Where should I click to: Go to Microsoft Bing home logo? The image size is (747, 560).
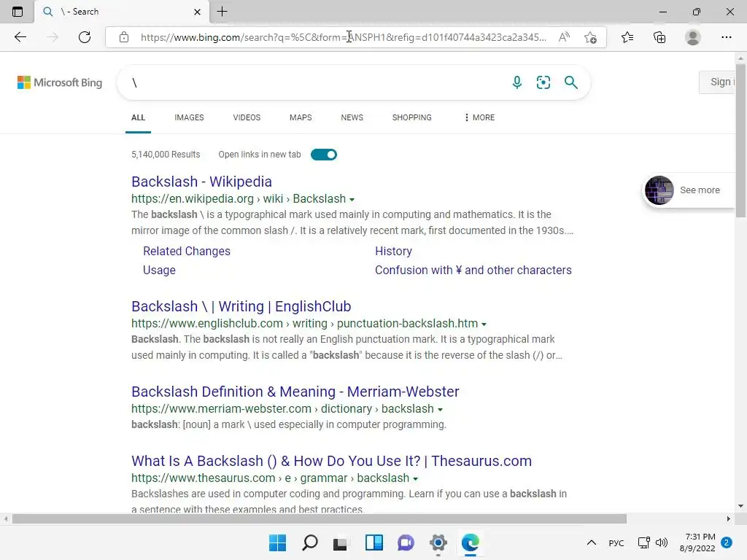tap(60, 82)
